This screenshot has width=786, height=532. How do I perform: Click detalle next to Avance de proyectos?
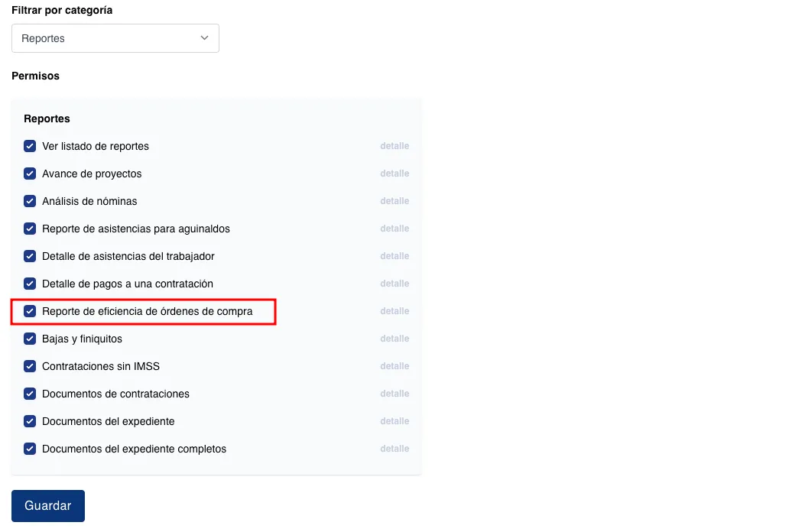tap(395, 174)
